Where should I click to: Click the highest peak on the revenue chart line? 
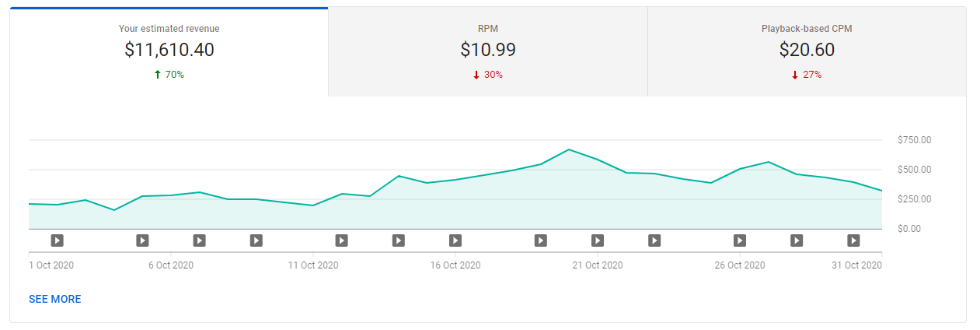pyautogui.click(x=569, y=149)
